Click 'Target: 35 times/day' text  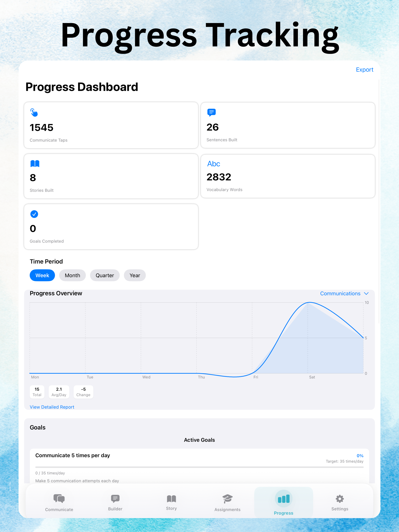(x=344, y=461)
